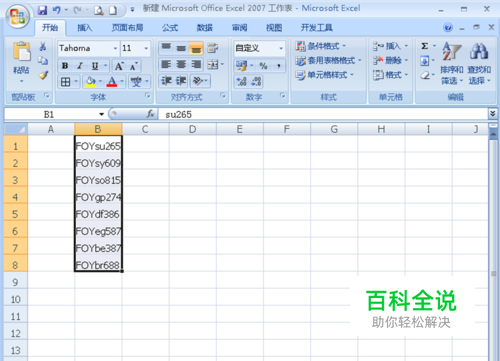Increase indent of cell text
Viewport: 500px width, 361px height.
pyautogui.click(x=181, y=81)
